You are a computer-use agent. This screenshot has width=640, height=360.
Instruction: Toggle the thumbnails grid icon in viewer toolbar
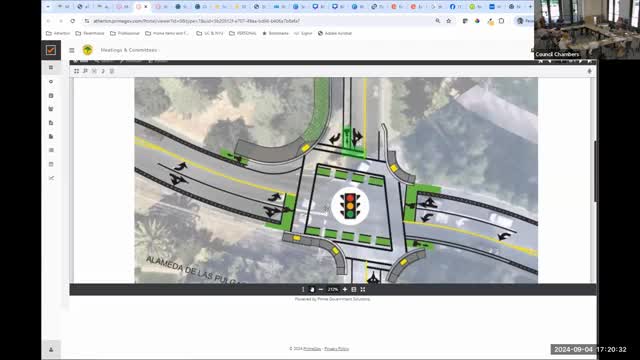coord(76,71)
